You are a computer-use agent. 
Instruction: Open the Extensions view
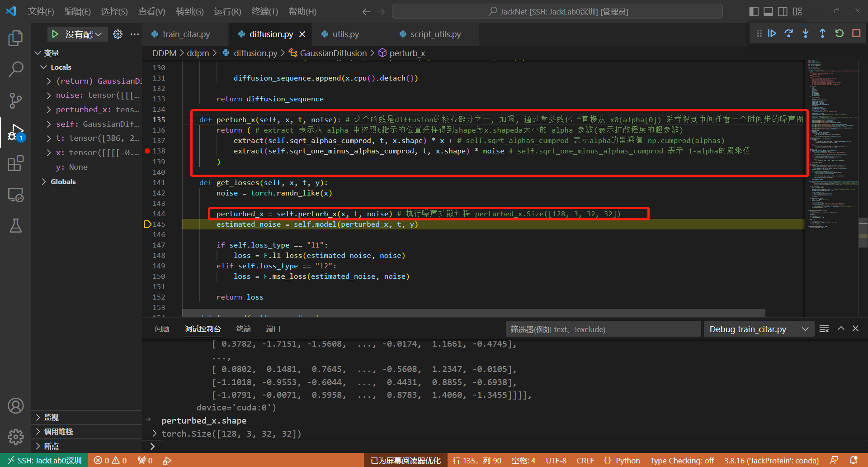coord(15,163)
